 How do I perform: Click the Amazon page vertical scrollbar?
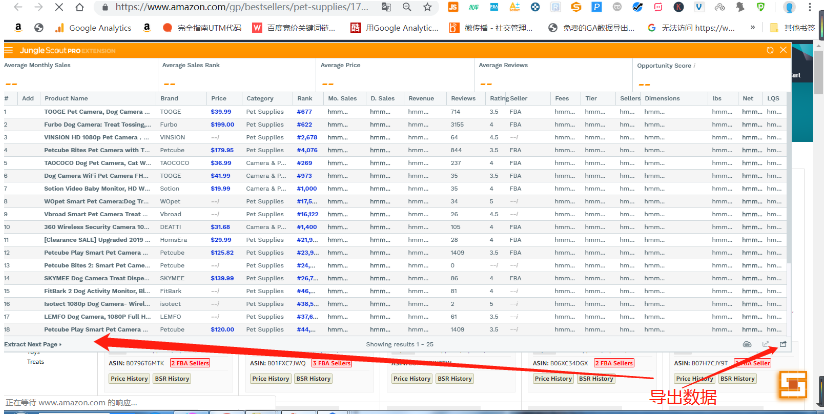[819, 72]
